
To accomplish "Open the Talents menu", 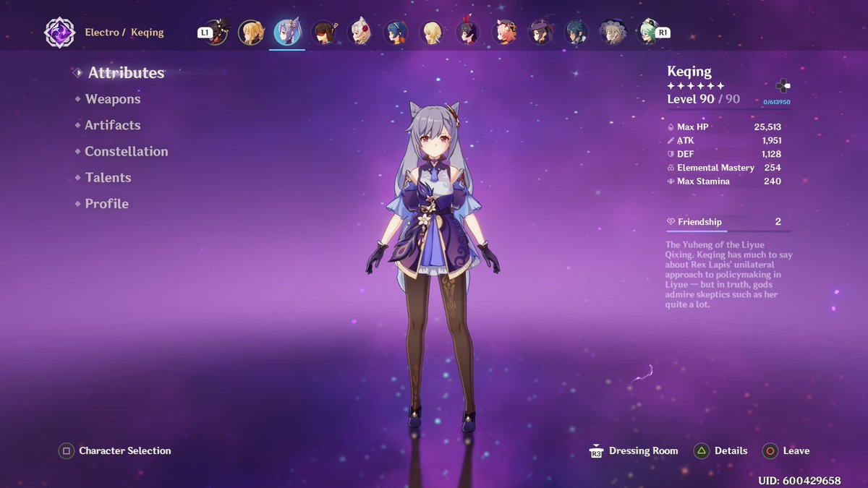I will (x=108, y=177).
